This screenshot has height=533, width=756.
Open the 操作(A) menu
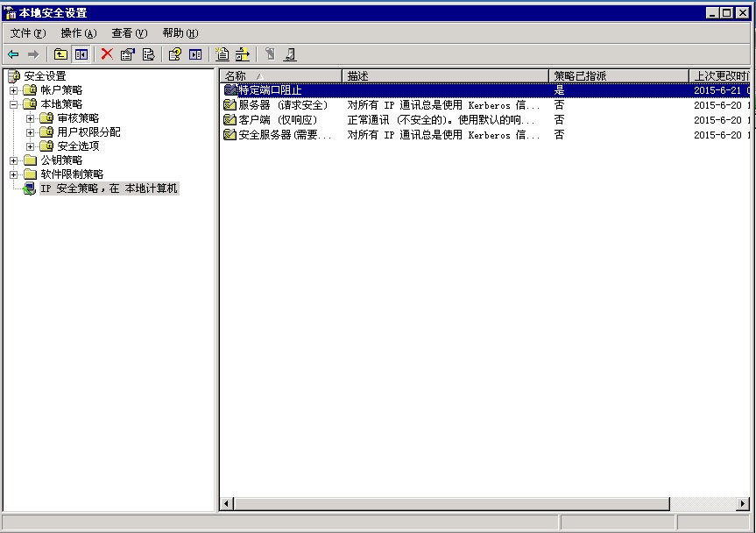78,33
